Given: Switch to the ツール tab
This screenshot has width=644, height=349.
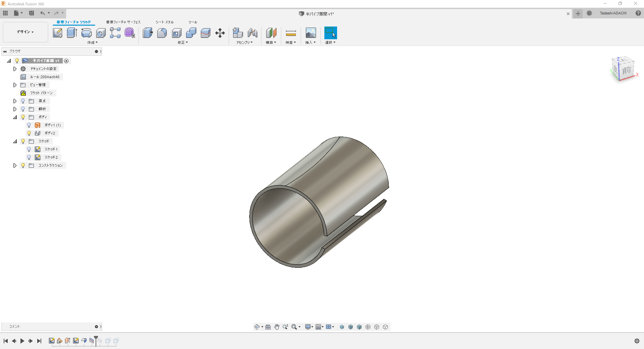Looking at the screenshot, I should coord(193,22).
